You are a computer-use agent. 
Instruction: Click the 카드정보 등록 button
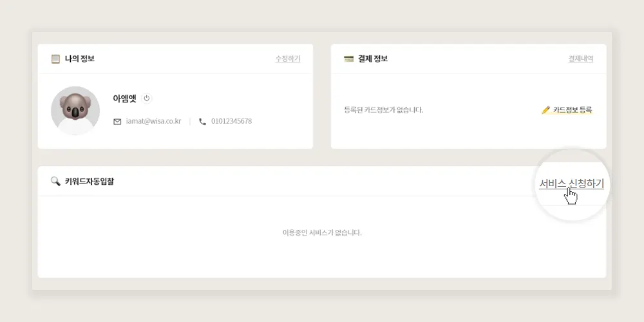point(567,110)
